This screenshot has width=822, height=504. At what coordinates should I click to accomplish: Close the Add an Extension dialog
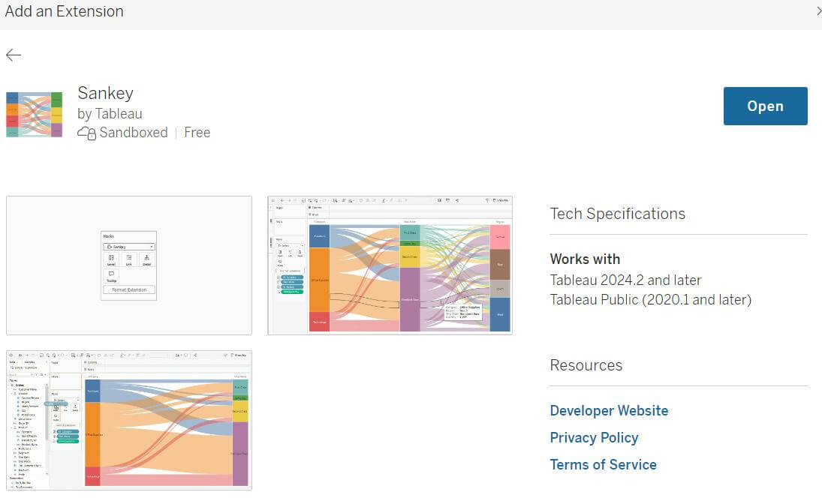click(818, 11)
